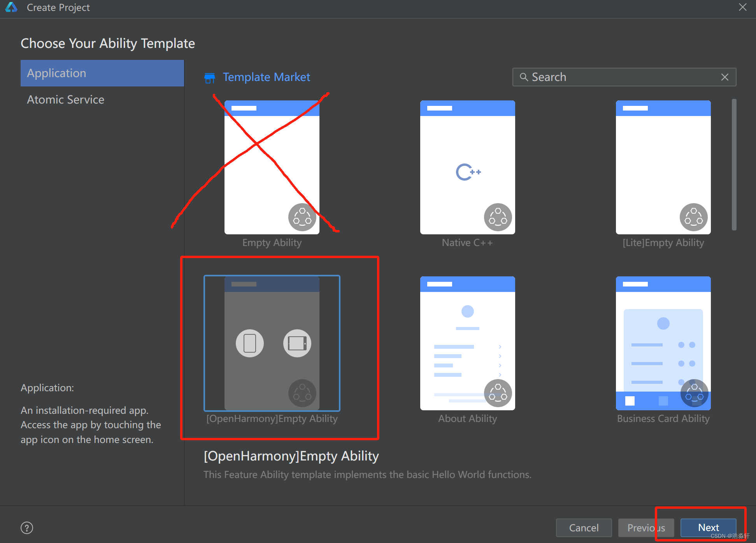Click the Native C++ label
Screen dimensions: 756x543
(x=467, y=243)
